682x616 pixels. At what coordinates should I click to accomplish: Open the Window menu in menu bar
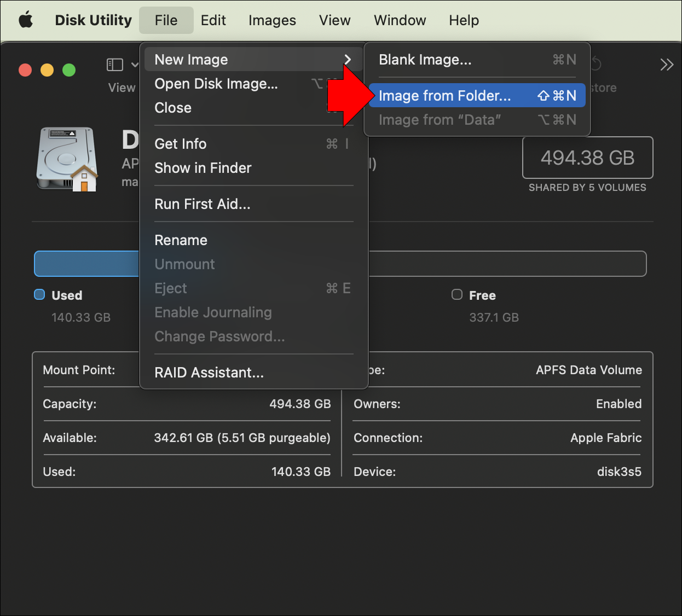[400, 20]
